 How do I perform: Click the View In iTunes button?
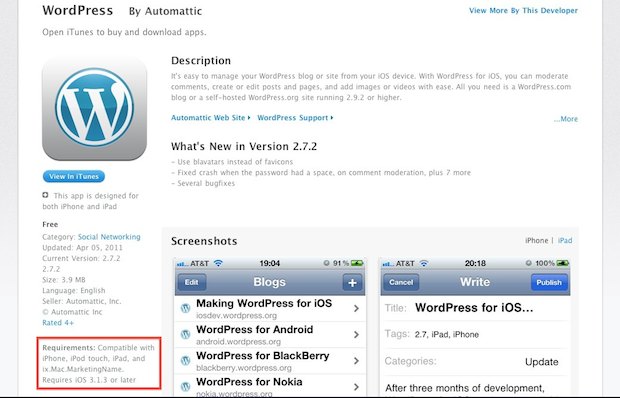[74, 176]
